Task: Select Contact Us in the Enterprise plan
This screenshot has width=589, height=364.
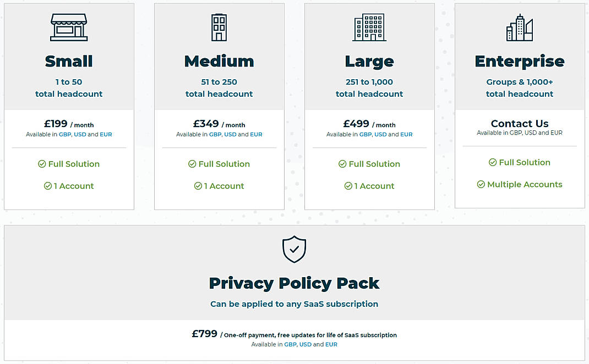Action: tap(520, 123)
